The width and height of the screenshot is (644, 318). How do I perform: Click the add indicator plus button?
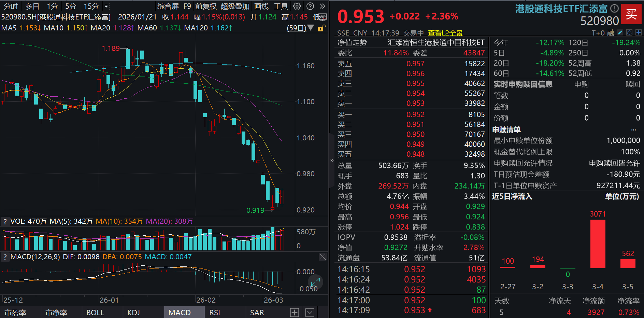pyautogui.click(x=294, y=312)
